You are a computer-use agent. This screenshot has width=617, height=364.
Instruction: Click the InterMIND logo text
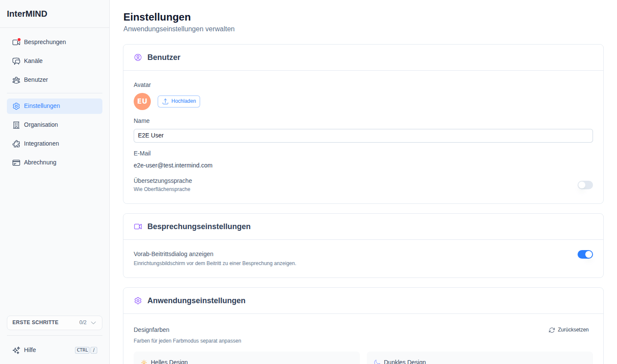pyautogui.click(x=27, y=14)
